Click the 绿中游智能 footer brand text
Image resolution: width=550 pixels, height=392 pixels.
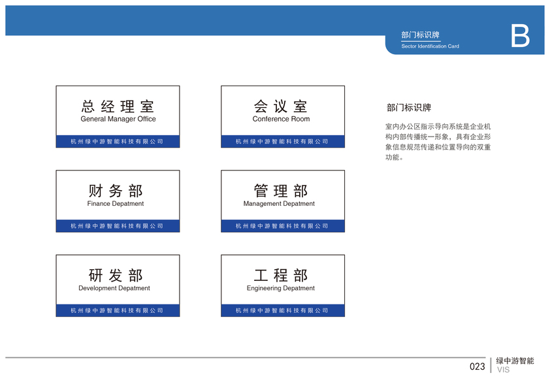coord(515,361)
